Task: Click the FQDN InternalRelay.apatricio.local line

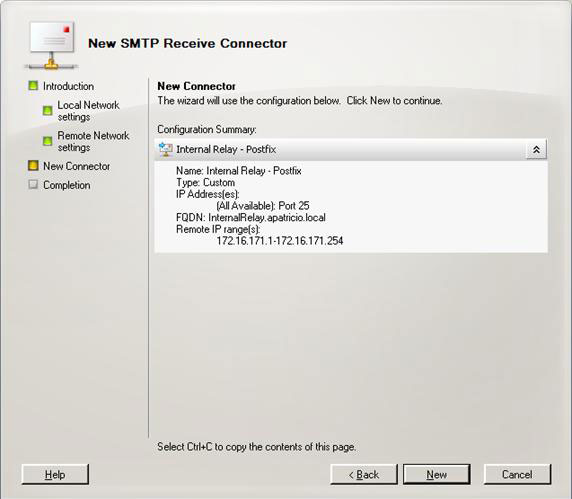Action: pyautogui.click(x=251, y=218)
